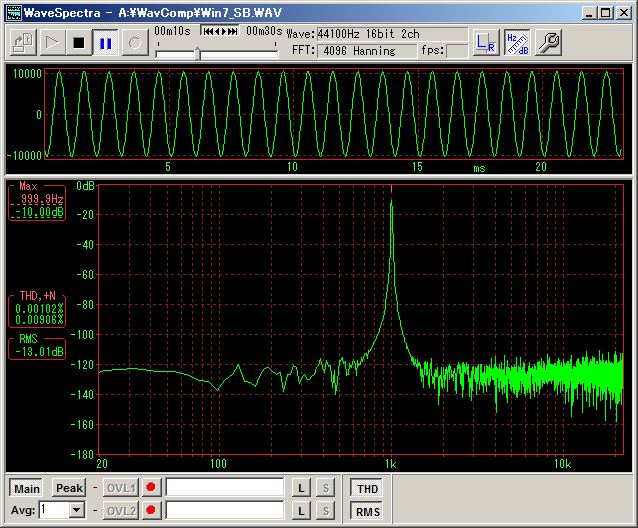This screenshot has width=638, height=528.
Task: Load overlay with OVL1 row L button
Action: pos(301,488)
